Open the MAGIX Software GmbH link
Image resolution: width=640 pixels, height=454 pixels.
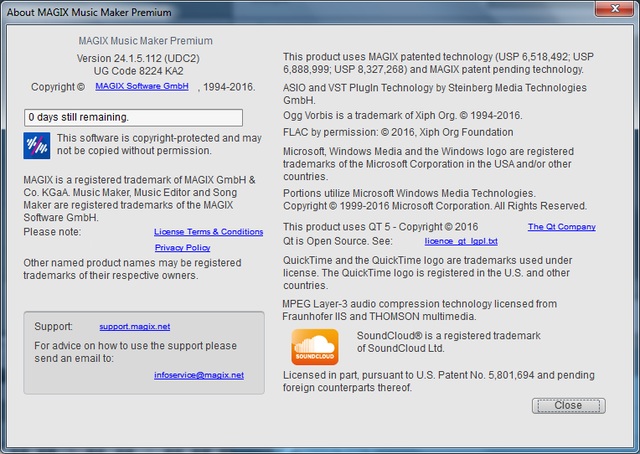[142, 87]
